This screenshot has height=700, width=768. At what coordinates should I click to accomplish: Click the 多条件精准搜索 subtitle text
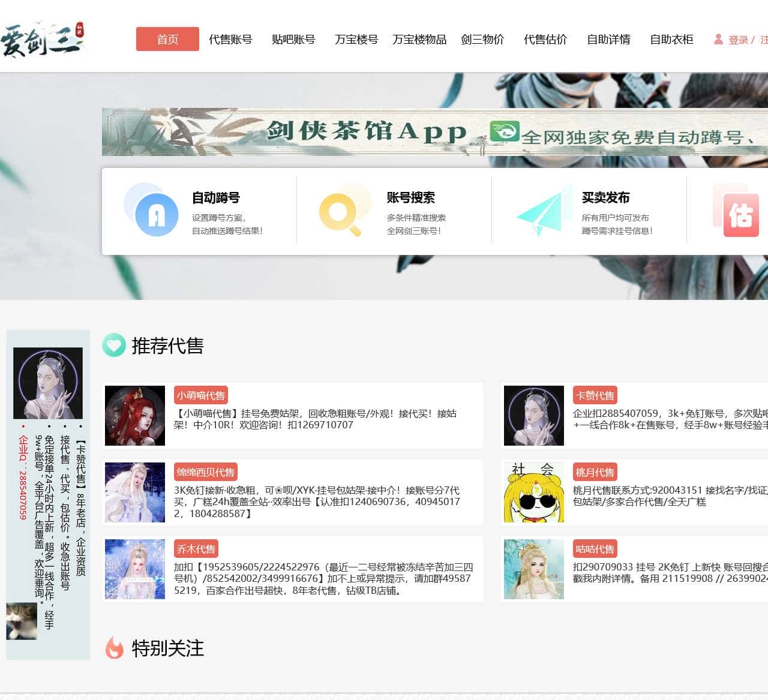pos(416,218)
